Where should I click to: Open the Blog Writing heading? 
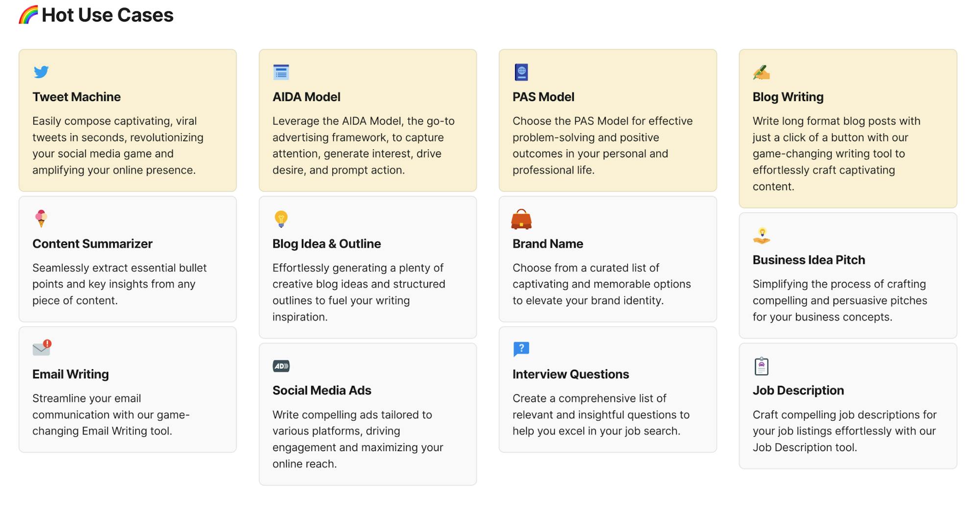coord(788,97)
